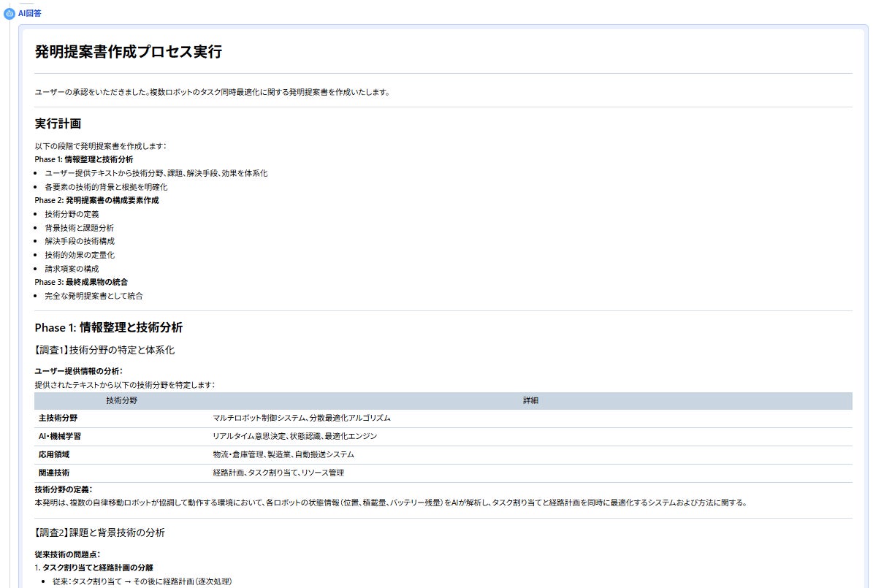The width and height of the screenshot is (873, 588).
Task: Click the bullet 従来:タスク割り当て → その後に経路計画
Action: click(142, 582)
